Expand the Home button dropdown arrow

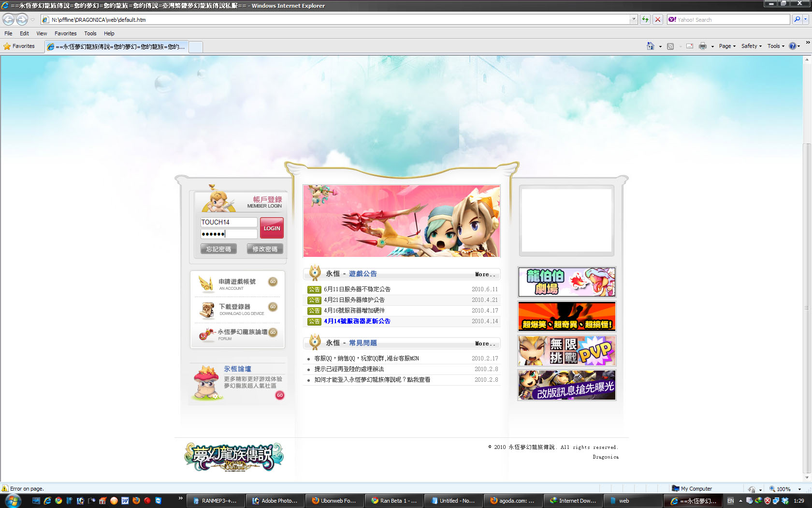point(660,46)
